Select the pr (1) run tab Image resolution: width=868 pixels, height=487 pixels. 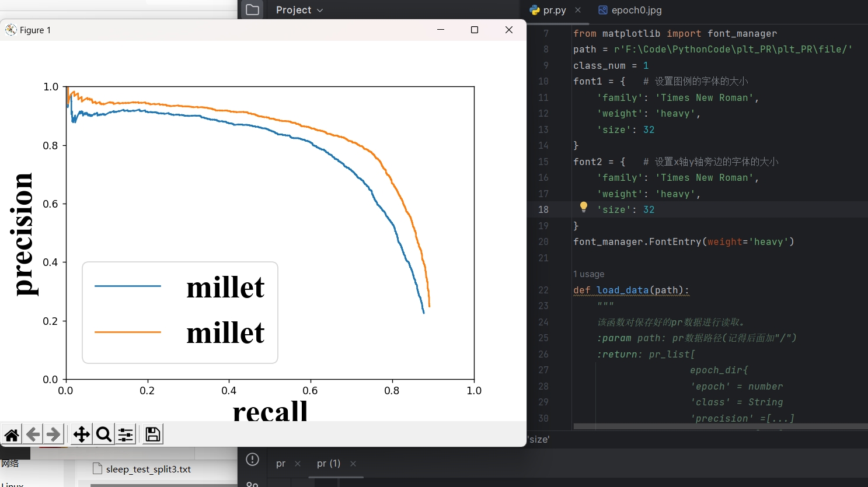[x=329, y=464]
